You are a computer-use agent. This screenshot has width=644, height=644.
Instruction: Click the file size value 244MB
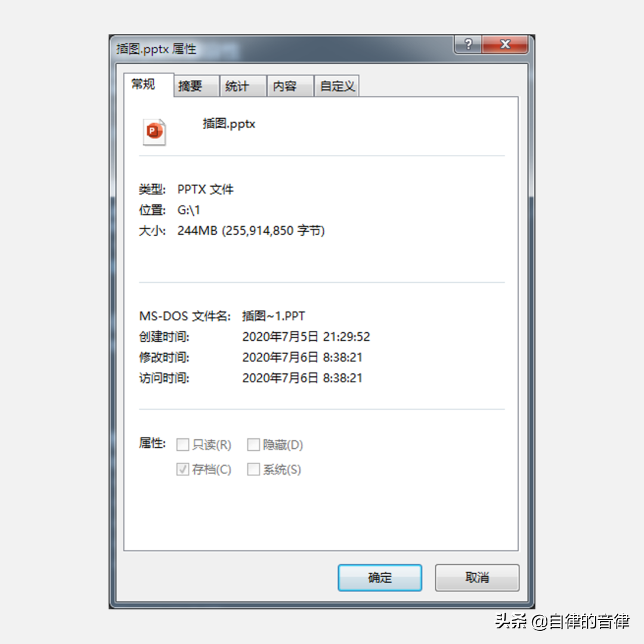pos(197,230)
